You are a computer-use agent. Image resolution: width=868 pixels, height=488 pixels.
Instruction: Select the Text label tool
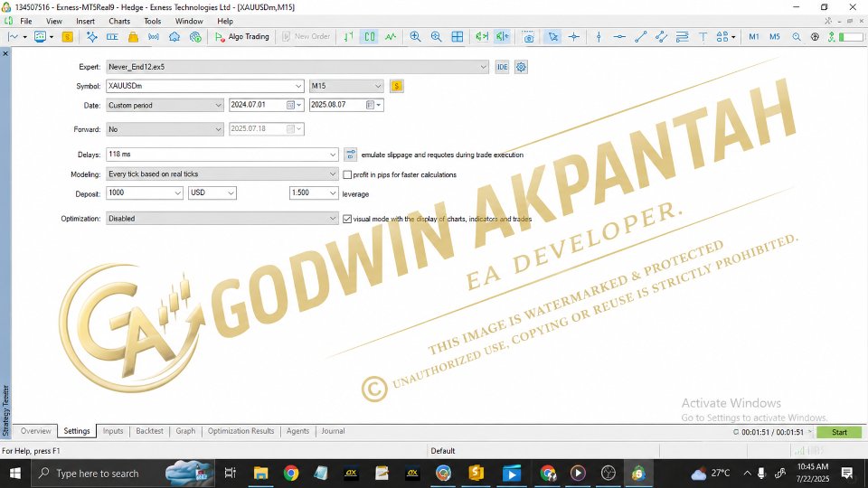pyautogui.click(x=703, y=36)
